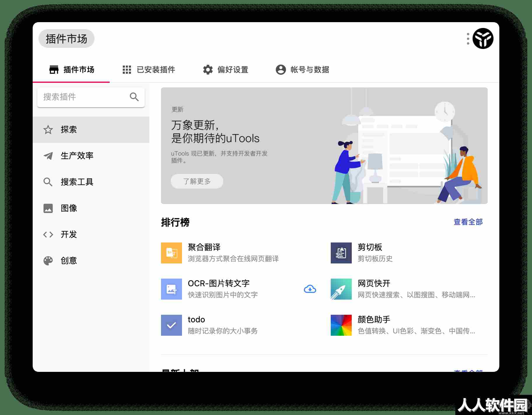The image size is (532, 415).
Task: Click description 浏览器方式聚合在线网页翻译
Action: [233, 259]
